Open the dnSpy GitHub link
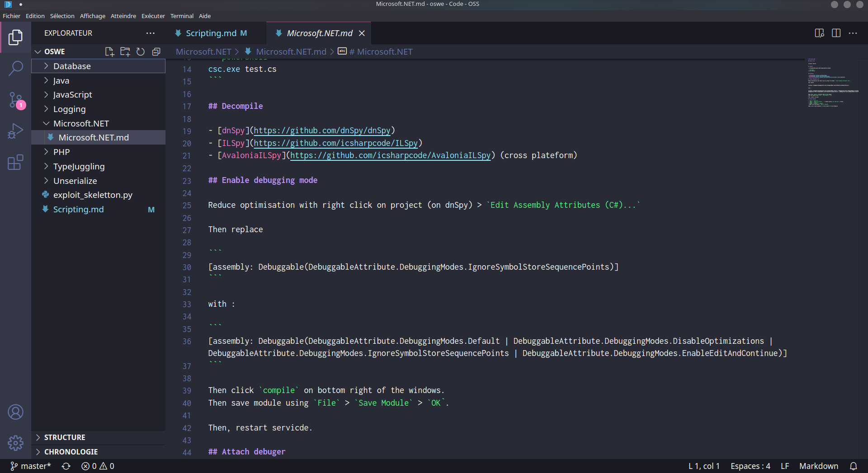 click(x=321, y=131)
